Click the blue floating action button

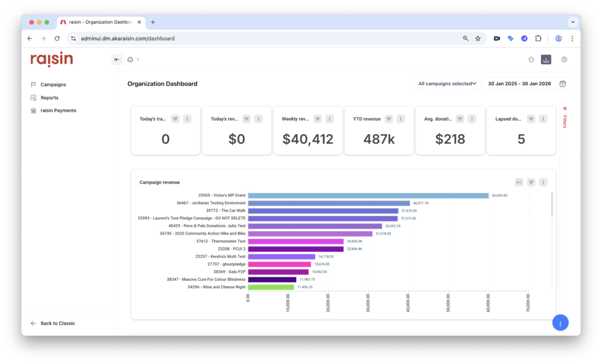click(560, 323)
